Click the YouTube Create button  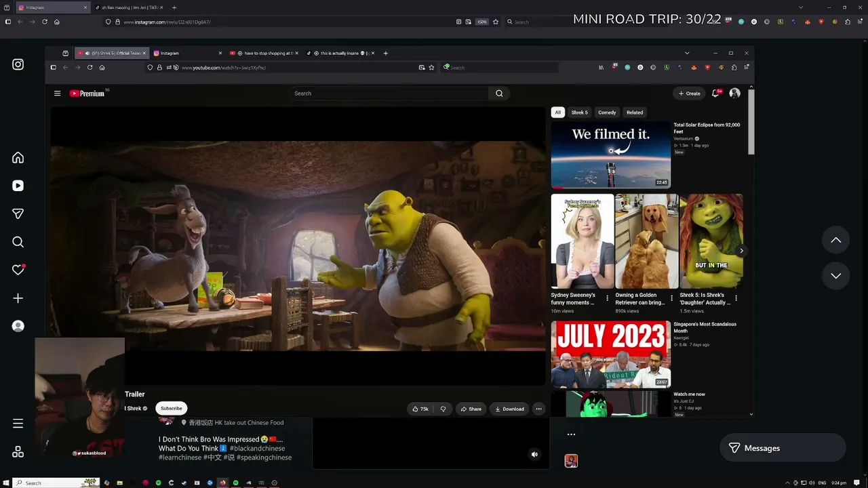point(690,94)
